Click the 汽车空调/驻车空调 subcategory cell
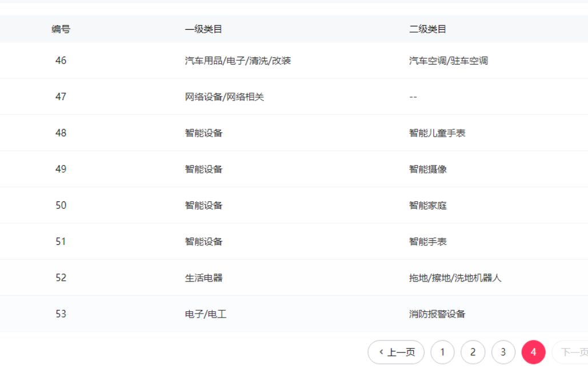 click(448, 61)
